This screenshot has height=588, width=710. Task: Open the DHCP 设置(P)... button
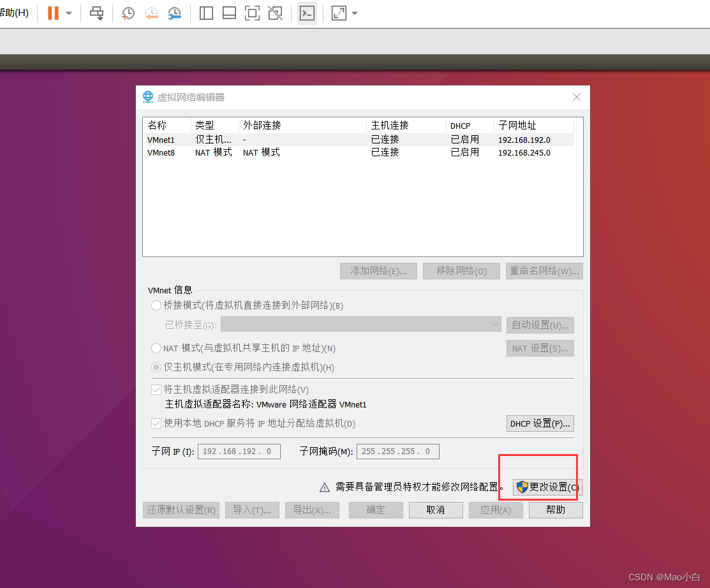pos(540,423)
